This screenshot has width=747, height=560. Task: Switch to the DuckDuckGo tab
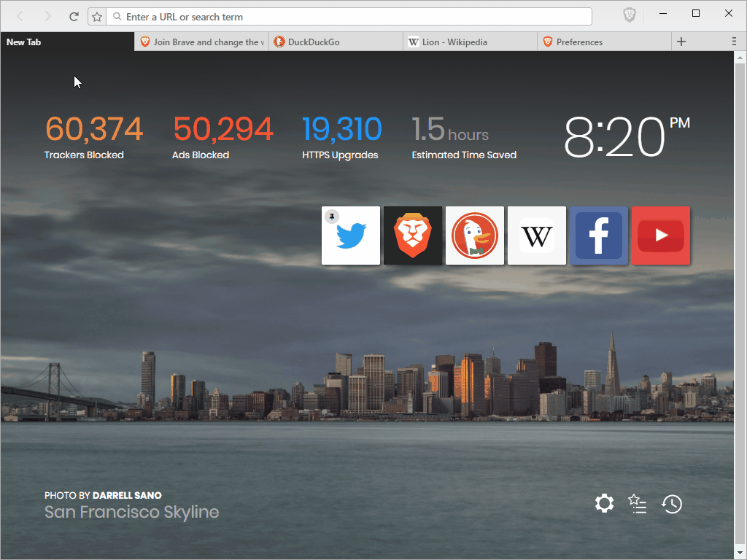pyautogui.click(x=336, y=42)
